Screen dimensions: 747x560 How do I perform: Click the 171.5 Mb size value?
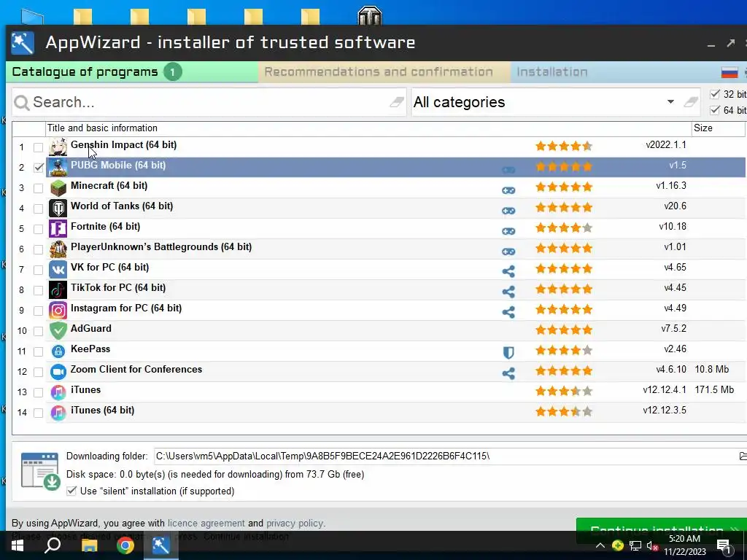(714, 389)
